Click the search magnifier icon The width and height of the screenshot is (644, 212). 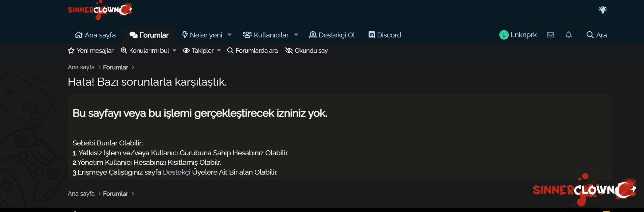(590, 35)
